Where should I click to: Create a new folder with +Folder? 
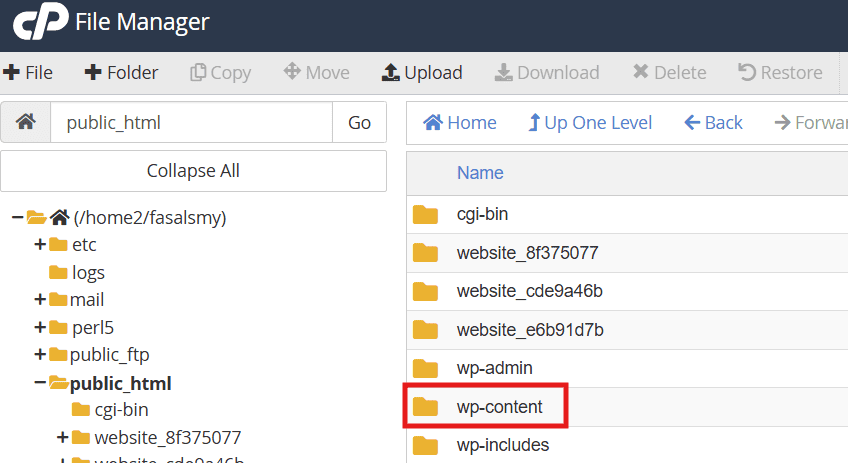coord(121,72)
